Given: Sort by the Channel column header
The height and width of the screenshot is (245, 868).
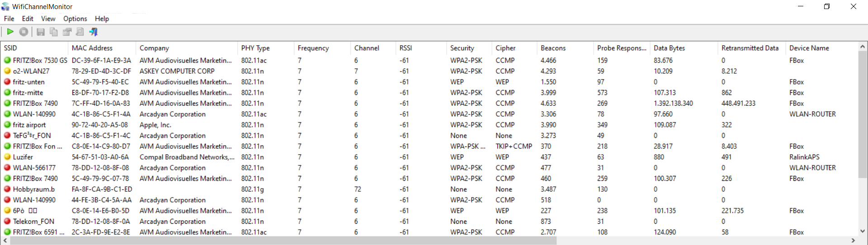Looking at the screenshot, I should pos(373,48).
